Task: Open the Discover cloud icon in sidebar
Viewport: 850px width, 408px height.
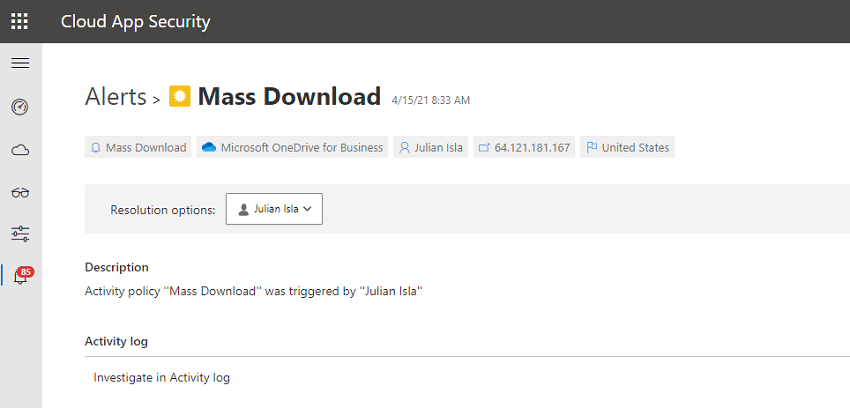Action: 20,150
